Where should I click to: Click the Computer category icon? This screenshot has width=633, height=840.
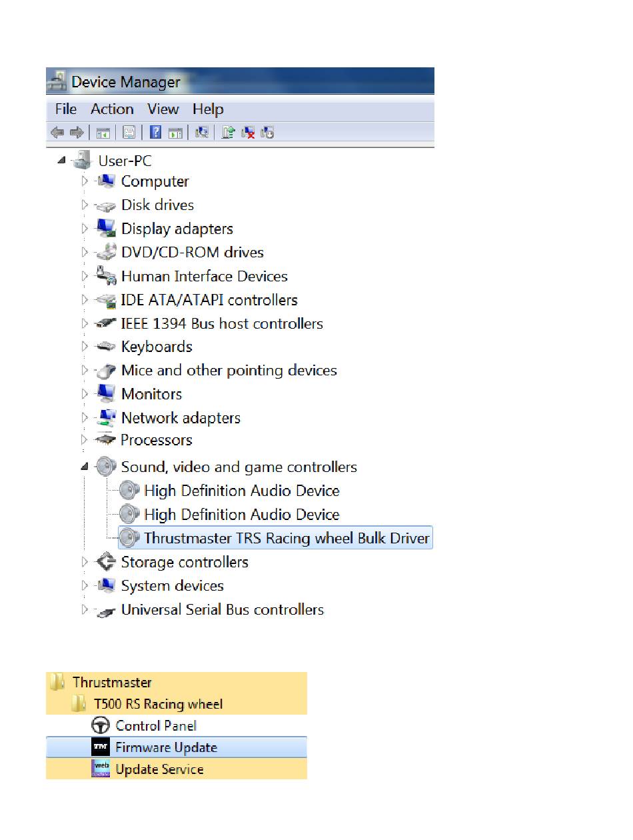106,181
